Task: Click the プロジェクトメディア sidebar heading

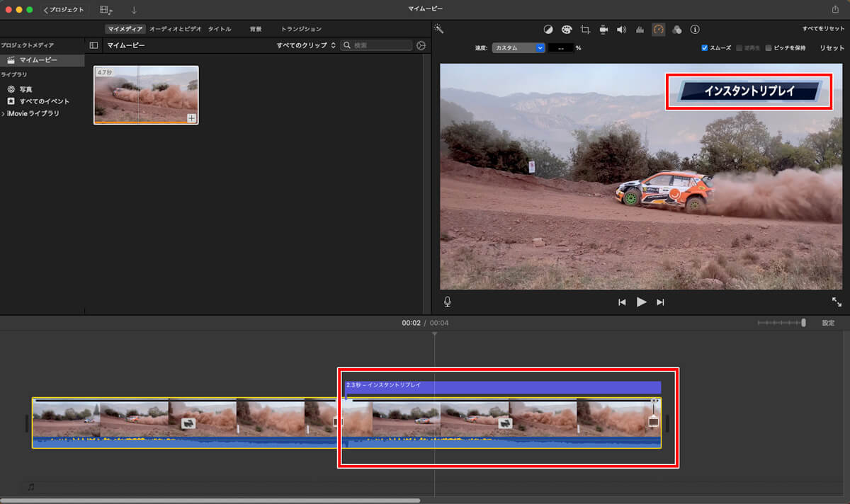Action: pos(27,45)
